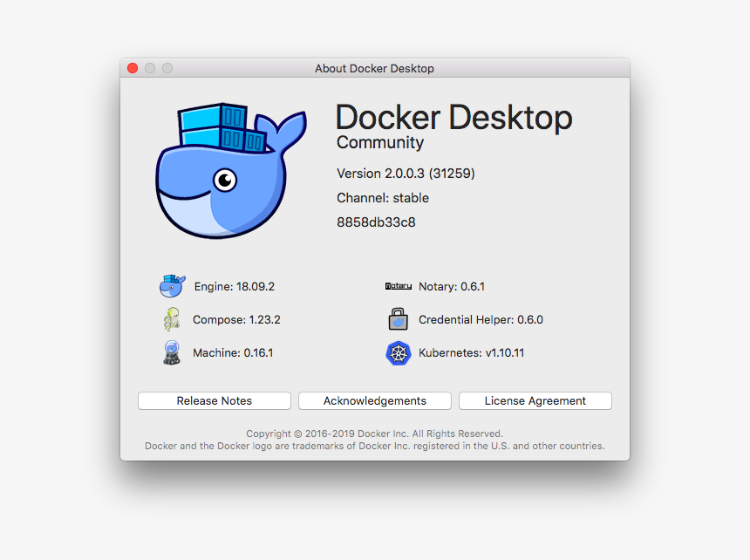The image size is (750, 560).
Task: Click the Machine robot icon
Action: click(x=172, y=352)
